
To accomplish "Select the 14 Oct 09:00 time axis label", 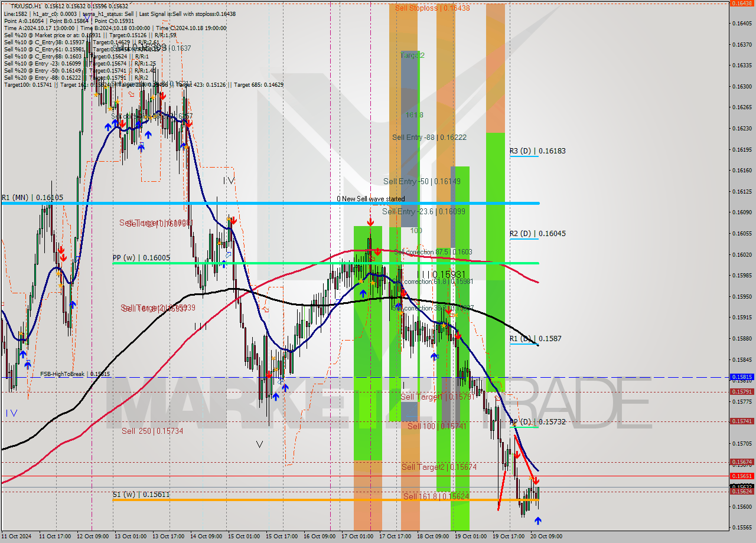I will coord(207,537).
